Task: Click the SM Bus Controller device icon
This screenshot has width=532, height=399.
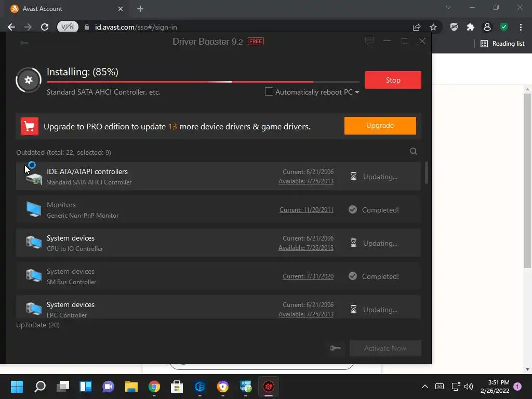Action: pyautogui.click(x=34, y=275)
